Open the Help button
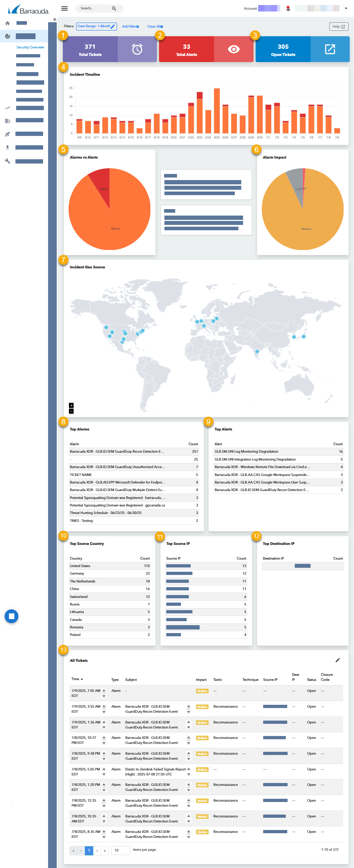354x868 pixels. [339, 27]
